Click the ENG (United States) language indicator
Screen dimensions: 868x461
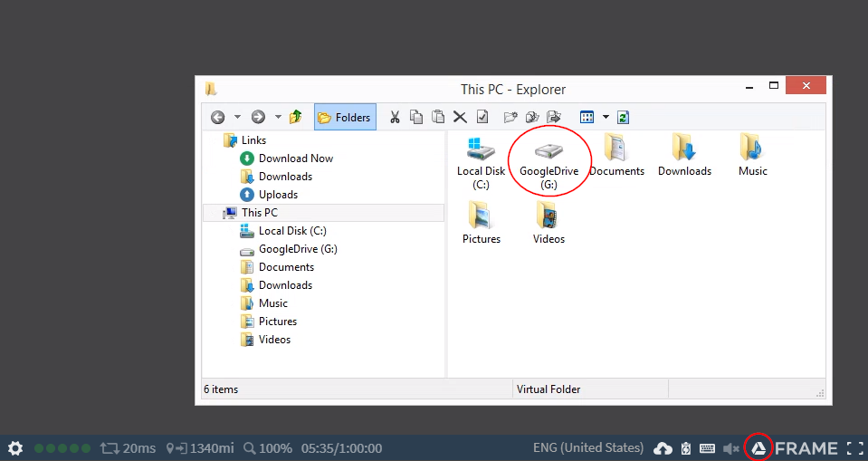[588, 448]
